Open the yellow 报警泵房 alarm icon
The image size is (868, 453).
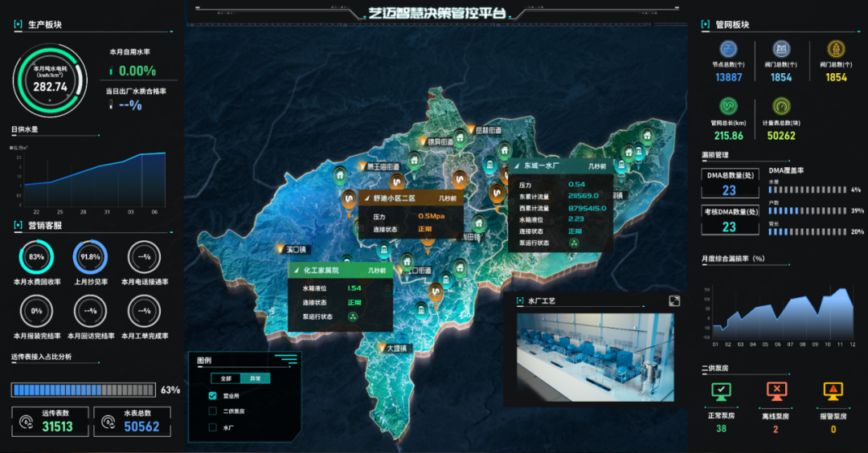coord(833,391)
